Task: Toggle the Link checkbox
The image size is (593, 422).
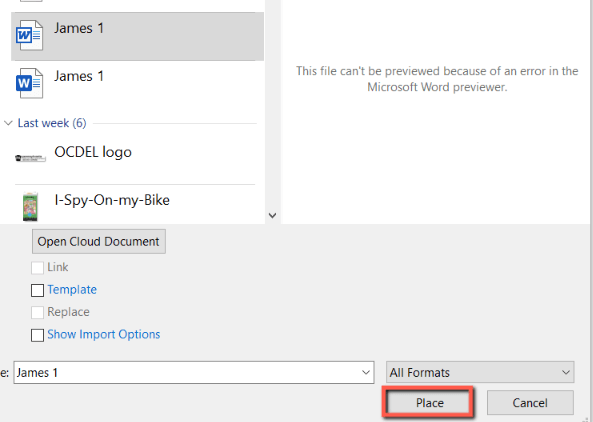Action: [x=37, y=268]
